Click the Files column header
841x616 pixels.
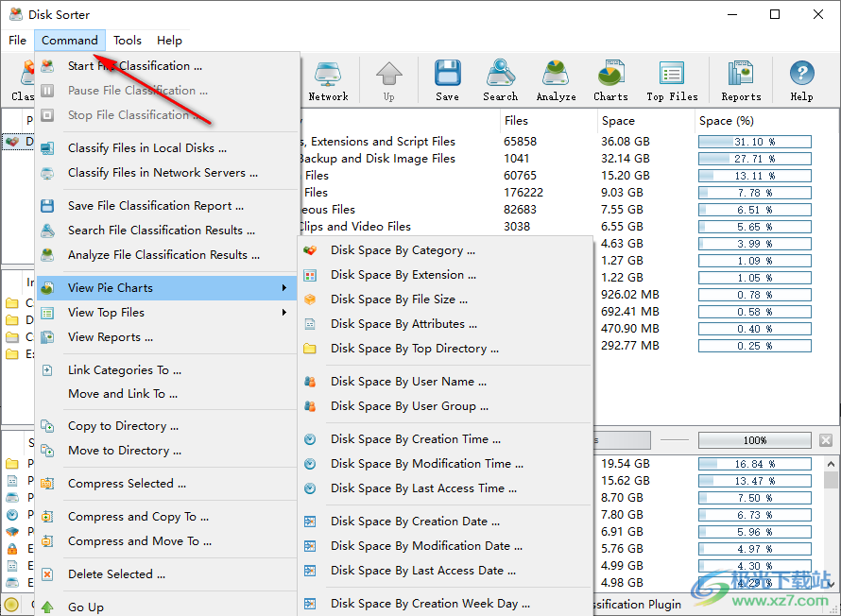[x=548, y=121]
